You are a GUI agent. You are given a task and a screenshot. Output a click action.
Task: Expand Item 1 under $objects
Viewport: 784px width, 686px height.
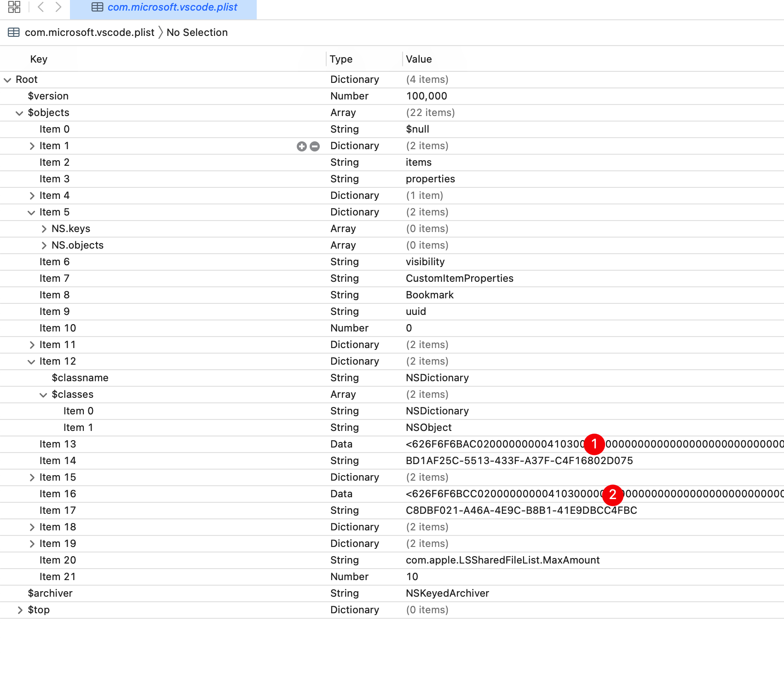coord(32,146)
